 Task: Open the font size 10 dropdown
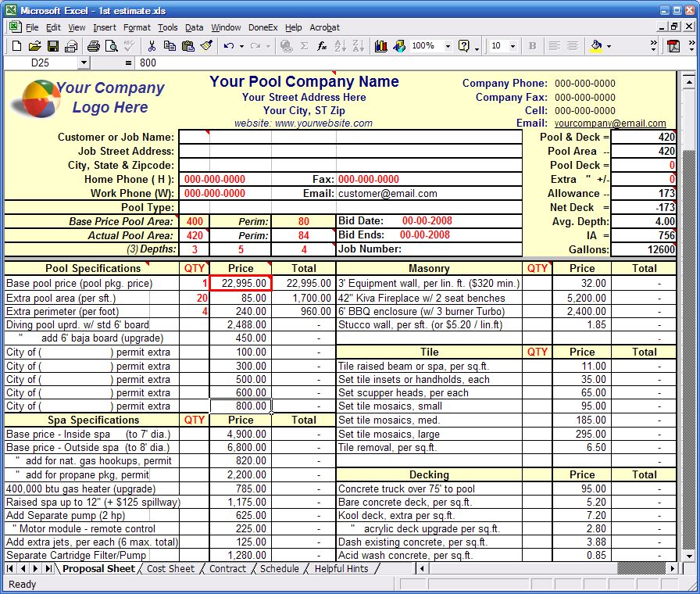(x=513, y=45)
